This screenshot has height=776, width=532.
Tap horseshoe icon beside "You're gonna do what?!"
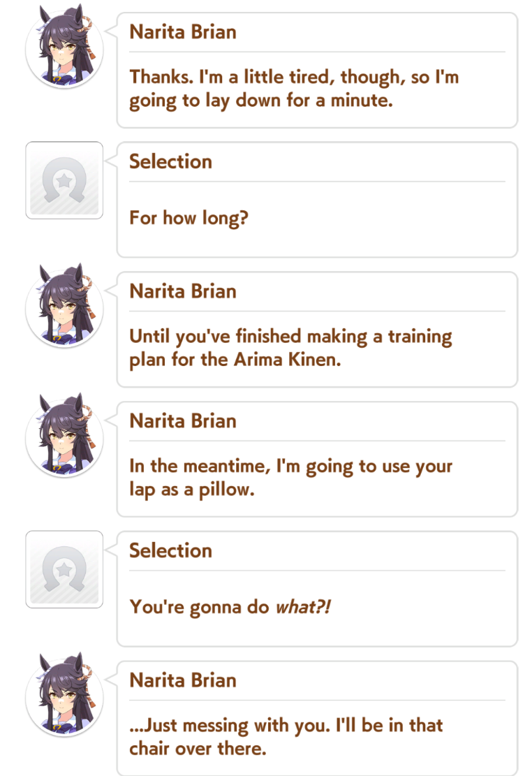64,569
